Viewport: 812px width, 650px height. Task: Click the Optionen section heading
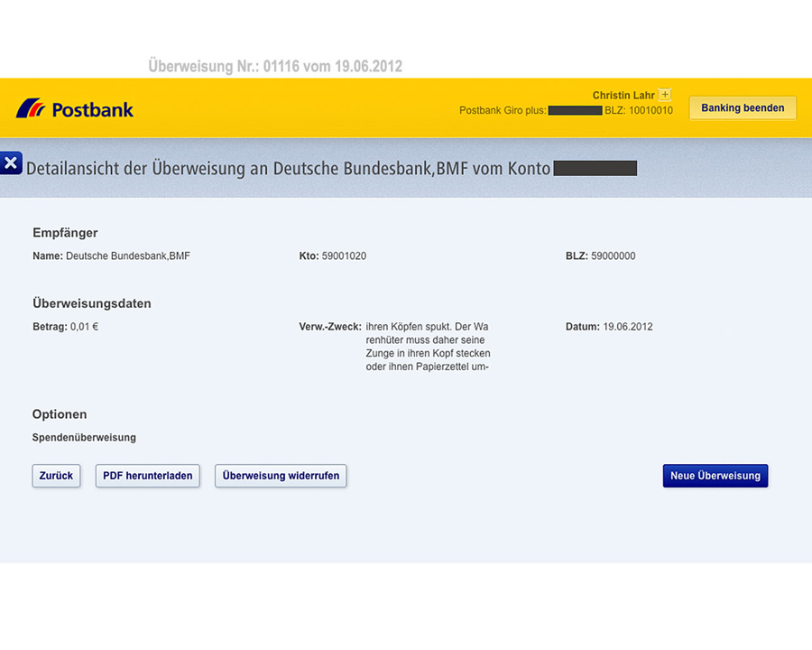click(x=60, y=414)
